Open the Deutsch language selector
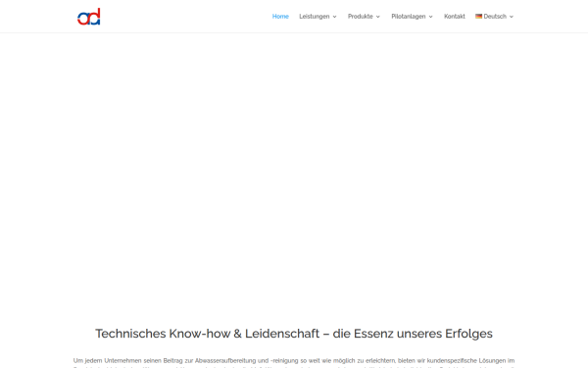Viewport: 588px width, 368px height. coord(495,17)
